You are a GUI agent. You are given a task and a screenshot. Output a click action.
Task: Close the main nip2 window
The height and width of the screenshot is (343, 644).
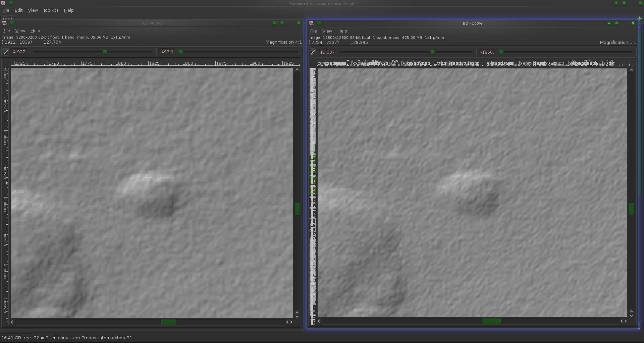[x=640, y=3]
